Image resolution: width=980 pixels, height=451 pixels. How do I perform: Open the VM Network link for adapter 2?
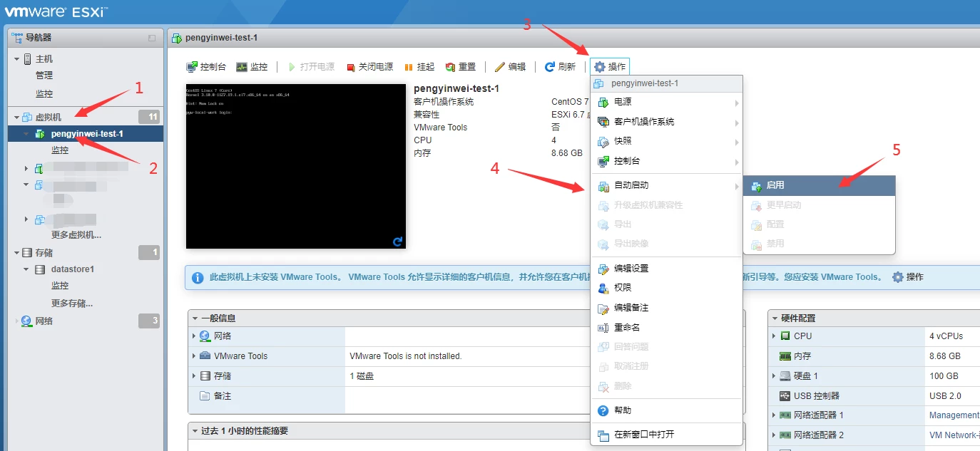click(954, 435)
